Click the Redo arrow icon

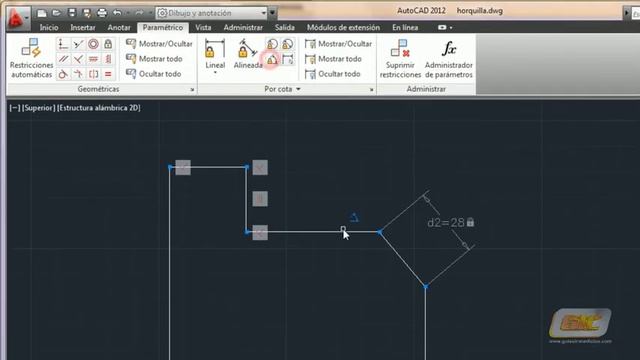coord(139,13)
